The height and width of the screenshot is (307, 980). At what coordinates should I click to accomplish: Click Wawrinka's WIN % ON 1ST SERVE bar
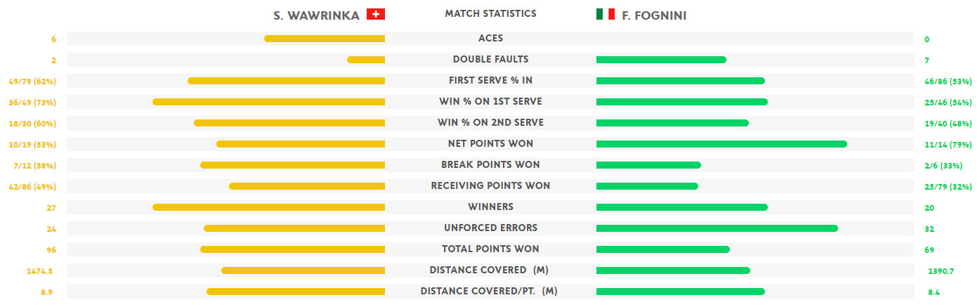click(268, 102)
